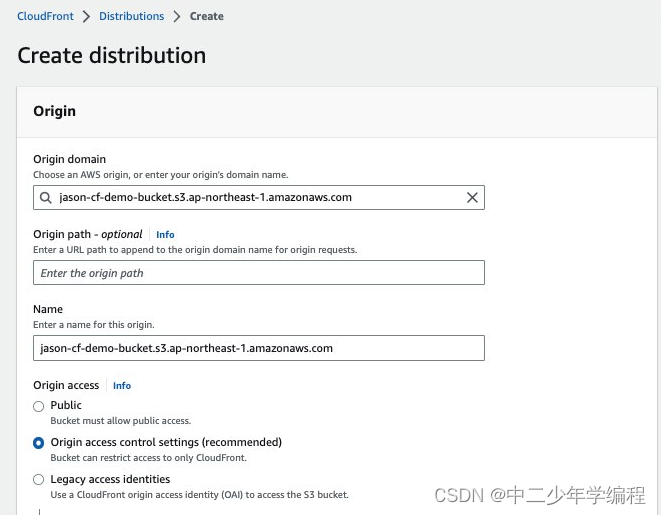661x515 pixels.
Task: Select Origin access control settings radio
Action: click(38, 443)
